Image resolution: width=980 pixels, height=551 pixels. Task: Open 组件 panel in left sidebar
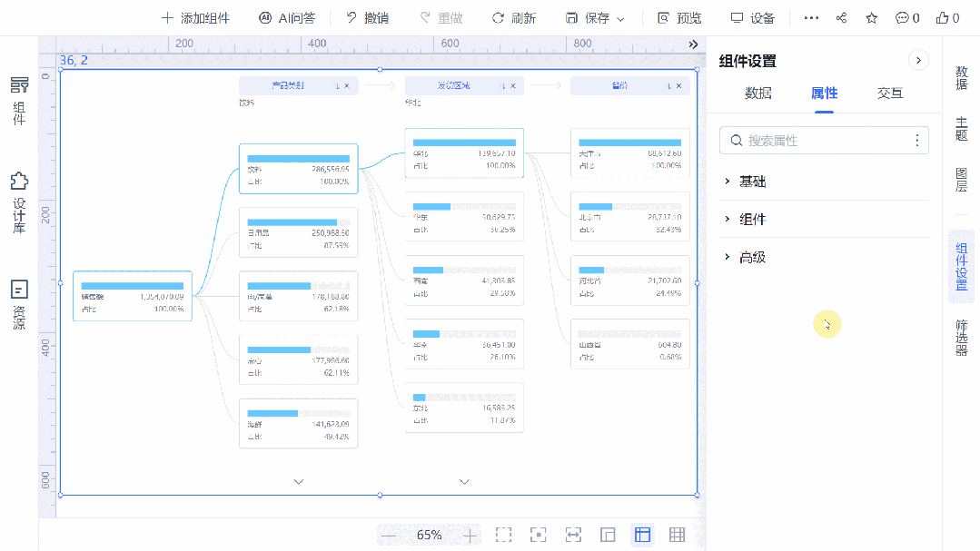pyautogui.click(x=19, y=101)
